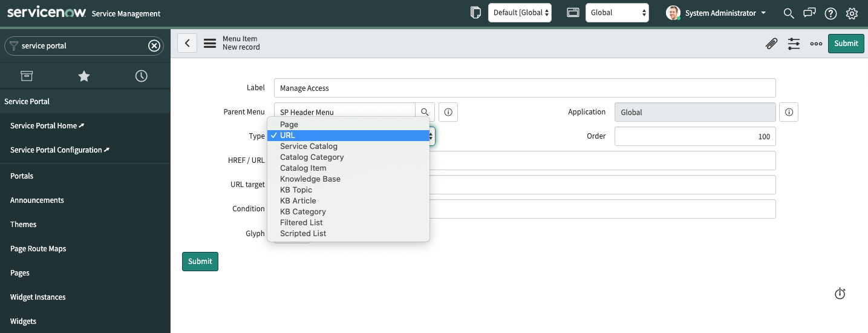Show favorites star tab
This screenshot has height=333, width=868.
point(84,76)
